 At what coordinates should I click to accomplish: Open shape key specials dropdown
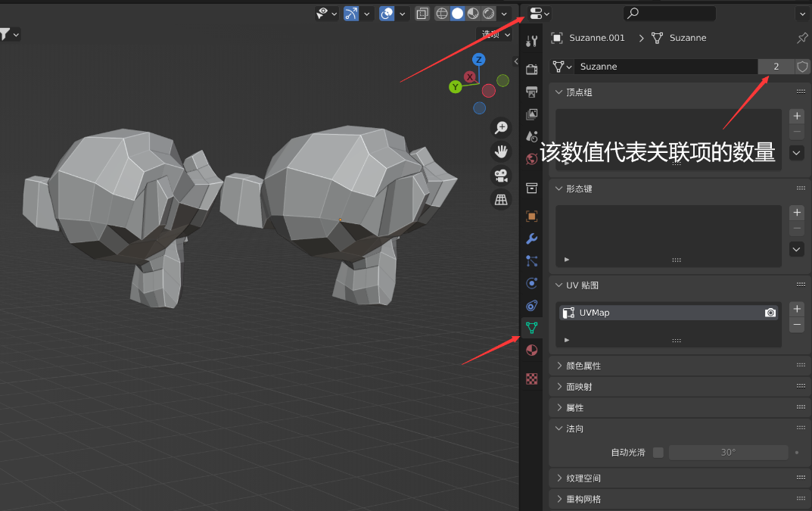pyautogui.click(x=797, y=249)
